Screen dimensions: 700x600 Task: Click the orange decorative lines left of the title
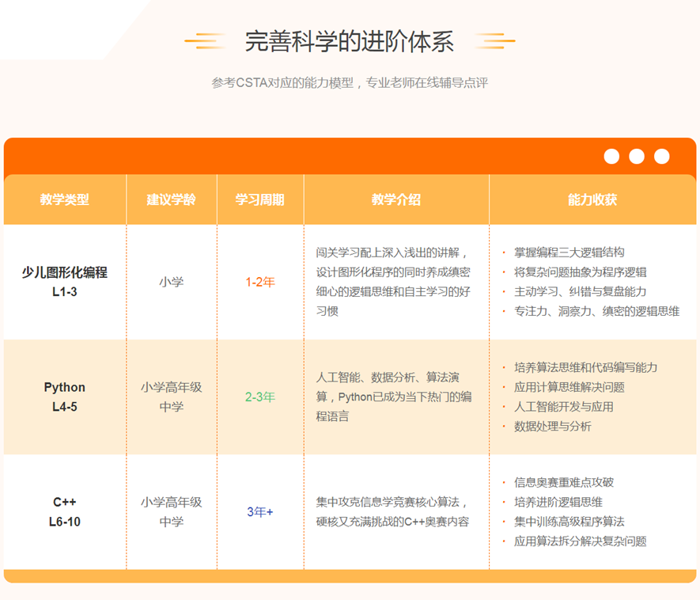click(205, 41)
